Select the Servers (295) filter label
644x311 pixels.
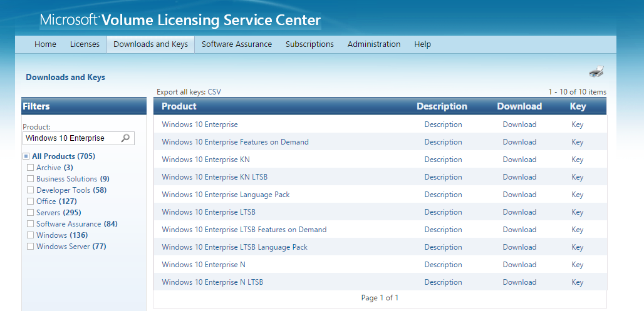pyautogui.click(x=59, y=213)
